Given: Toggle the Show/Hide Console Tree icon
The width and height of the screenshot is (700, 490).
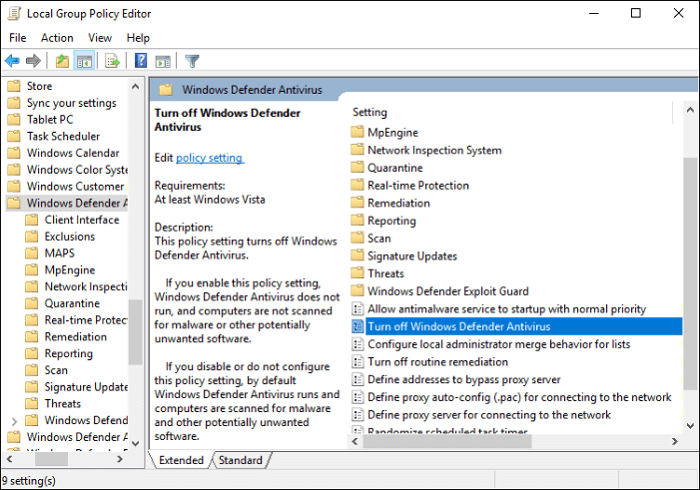Looking at the screenshot, I should (85, 61).
